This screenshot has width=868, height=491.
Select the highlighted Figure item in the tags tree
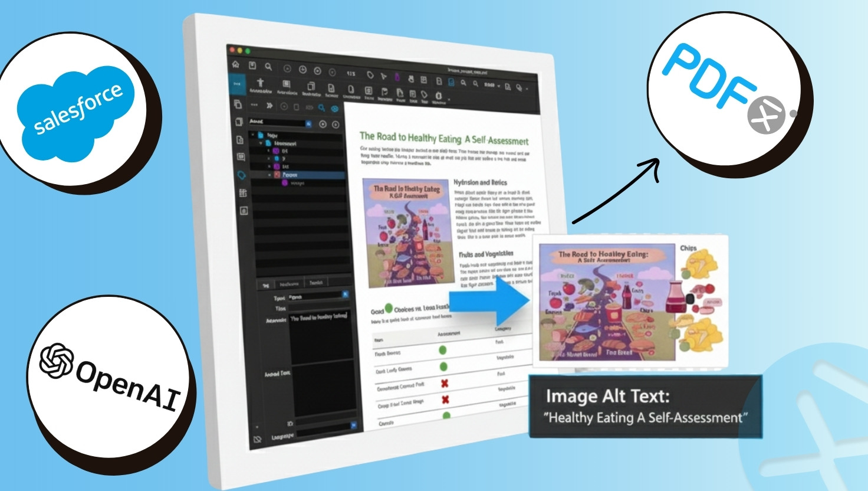point(290,175)
